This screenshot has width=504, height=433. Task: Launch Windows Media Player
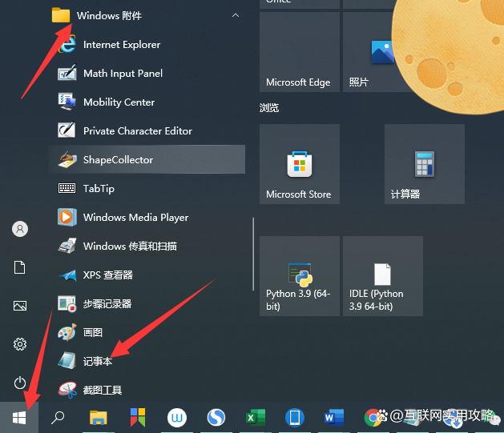(x=147, y=218)
